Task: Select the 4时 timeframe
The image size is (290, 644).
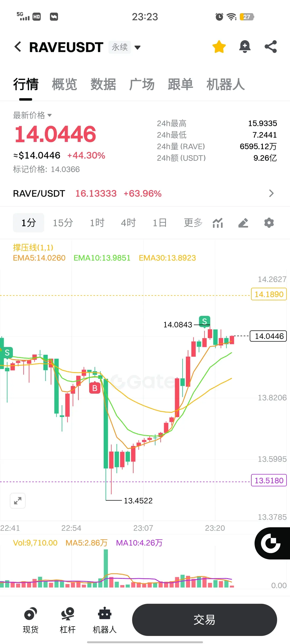Action: tap(128, 223)
